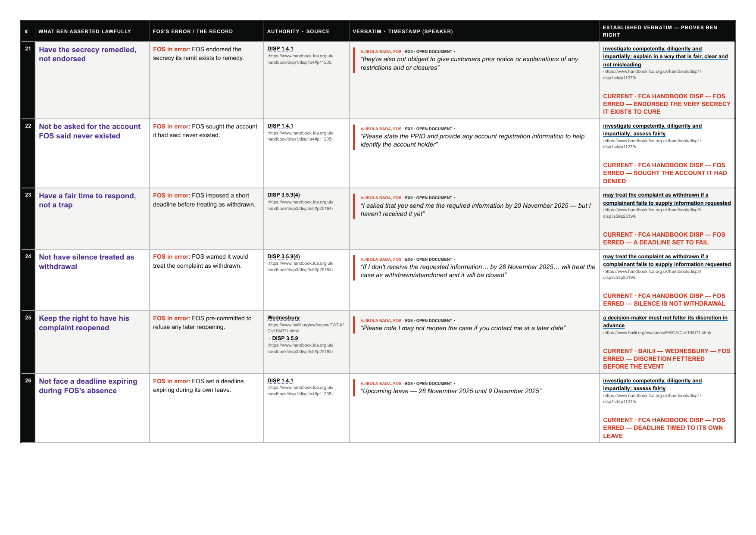This screenshot has width=756, height=535.
Task: Click quote 'I asked that you send me'
Action: tap(475, 210)
